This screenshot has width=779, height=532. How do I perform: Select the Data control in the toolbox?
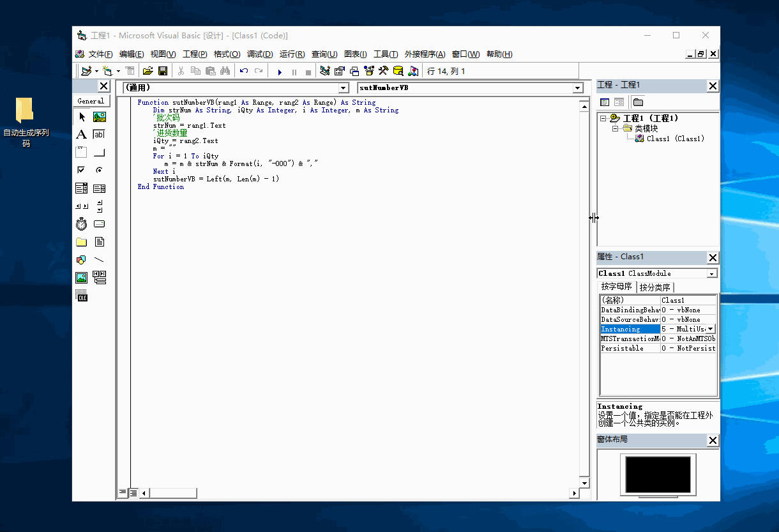pyautogui.click(x=100, y=277)
